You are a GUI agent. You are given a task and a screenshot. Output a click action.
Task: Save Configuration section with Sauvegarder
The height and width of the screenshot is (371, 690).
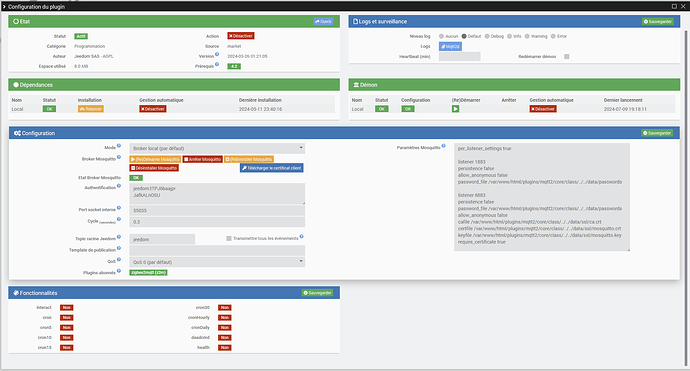657,133
